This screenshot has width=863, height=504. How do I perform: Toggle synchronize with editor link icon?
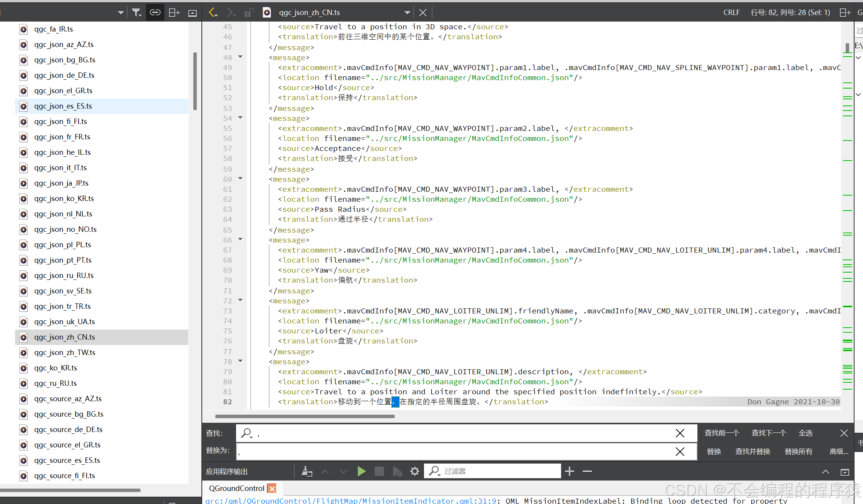point(155,13)
